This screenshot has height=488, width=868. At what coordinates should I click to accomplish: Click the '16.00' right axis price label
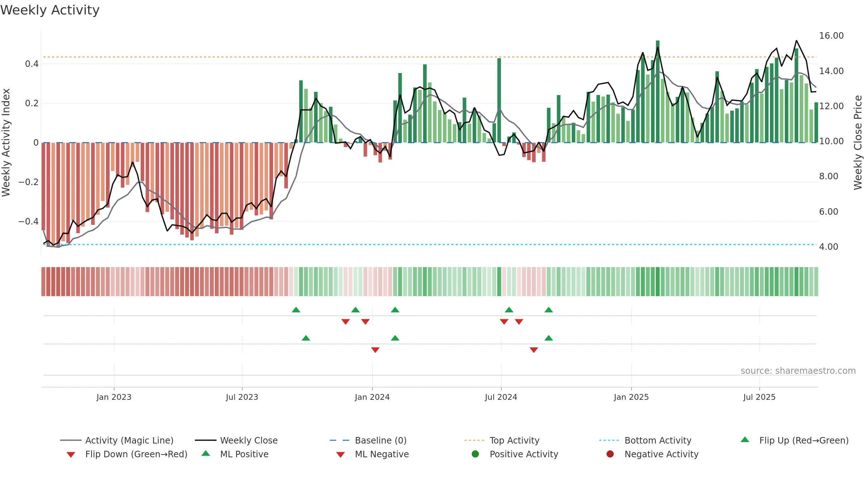831,36
